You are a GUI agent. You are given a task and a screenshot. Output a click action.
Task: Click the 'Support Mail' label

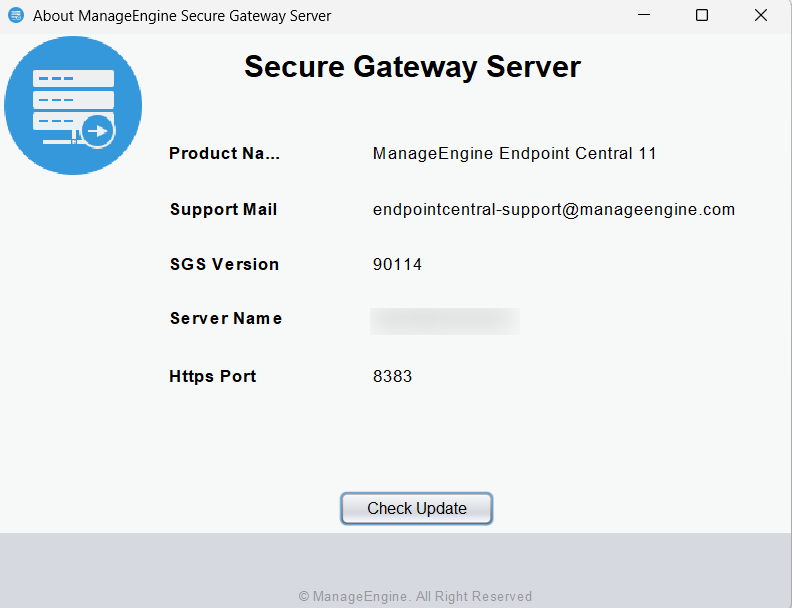click(223, 209)
